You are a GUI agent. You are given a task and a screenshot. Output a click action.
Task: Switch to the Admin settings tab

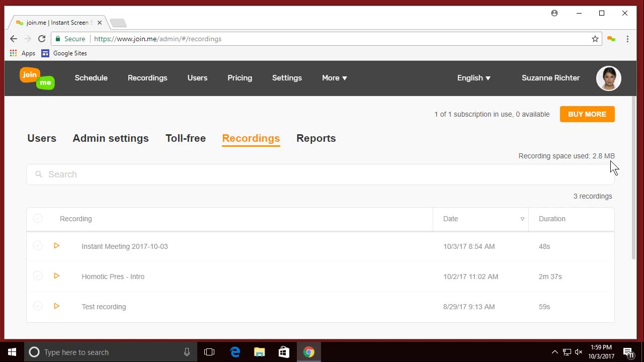[111, 138]
